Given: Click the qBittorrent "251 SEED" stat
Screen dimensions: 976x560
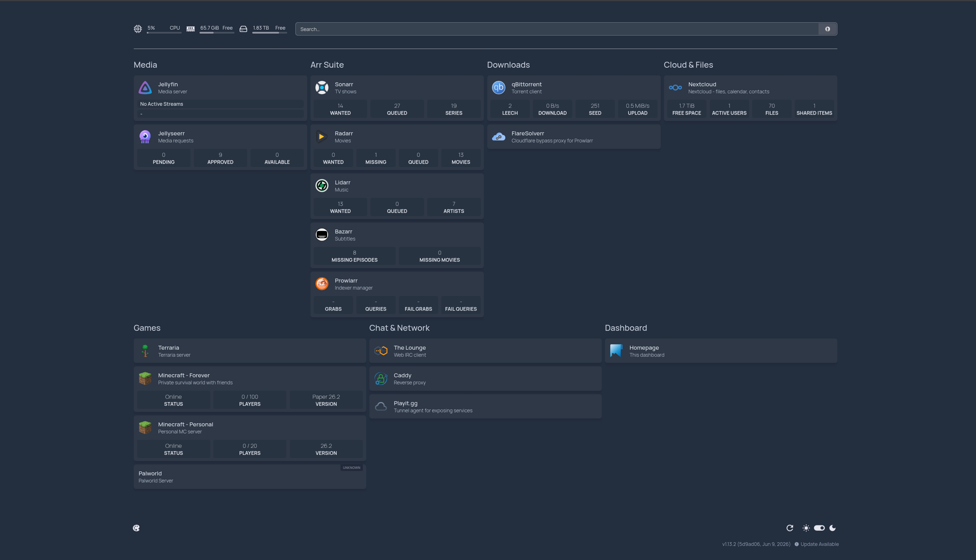Looking at the screenshot, I should tap(595, 109).
